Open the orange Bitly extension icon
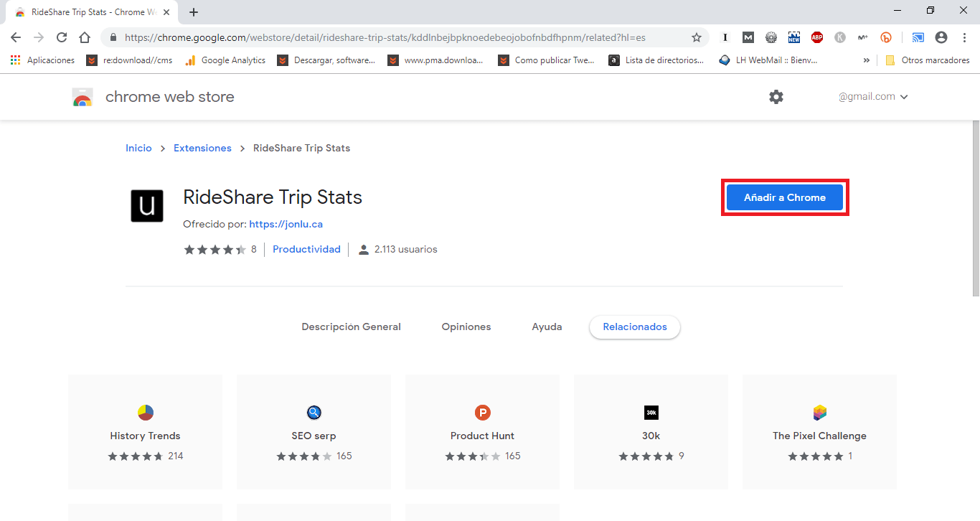This screenshot has width=980, height=521. pos(886,37)
